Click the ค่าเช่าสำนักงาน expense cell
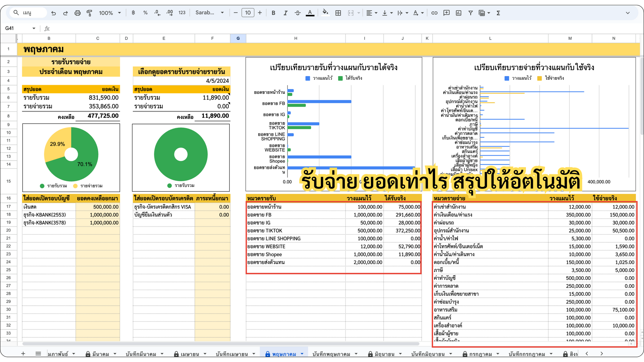The image size is (644, 362). [x=490, y=207]
